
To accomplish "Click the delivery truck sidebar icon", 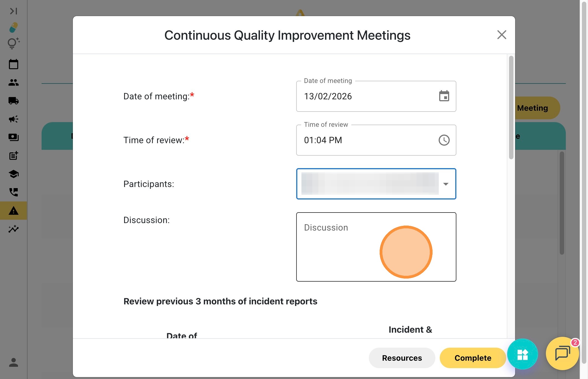I will tap(13, 101).
